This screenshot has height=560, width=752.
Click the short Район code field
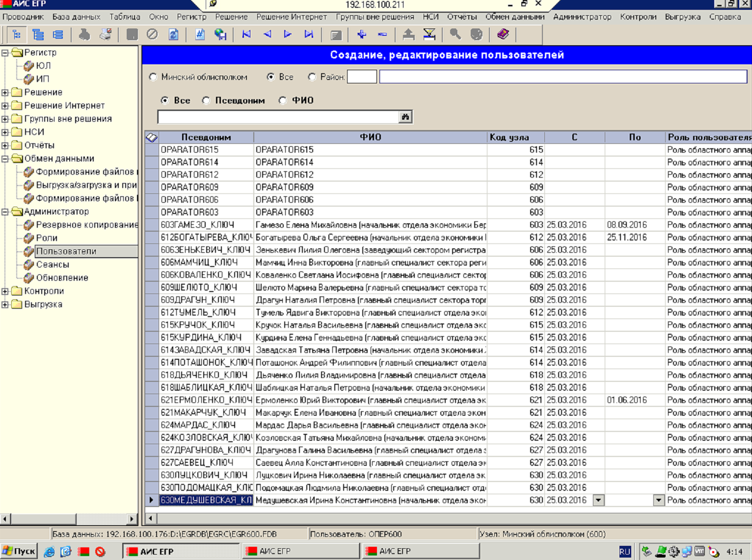(362, 77)
